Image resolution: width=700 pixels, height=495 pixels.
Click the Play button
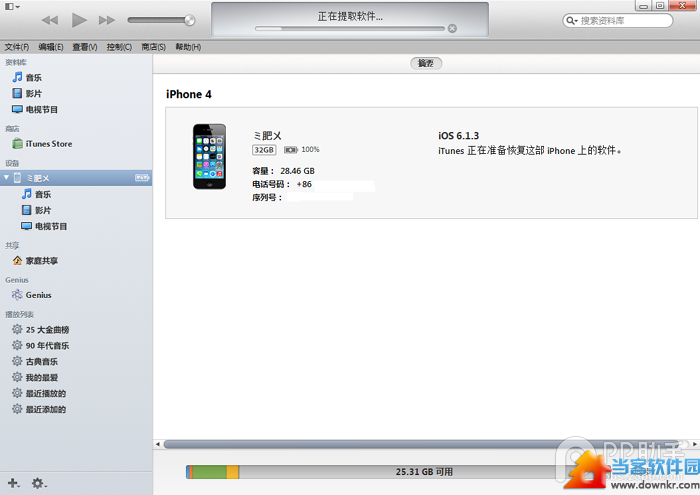click(79, 20)
